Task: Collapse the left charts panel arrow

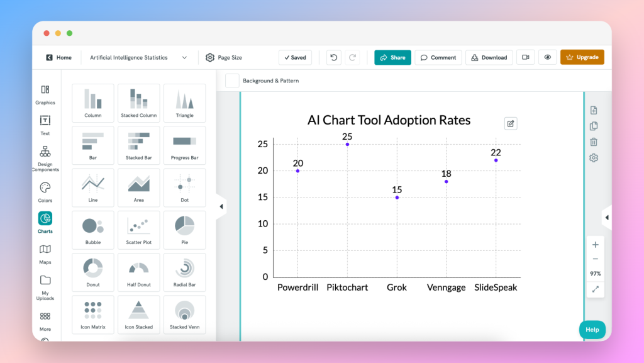Action: coord(221,206)
